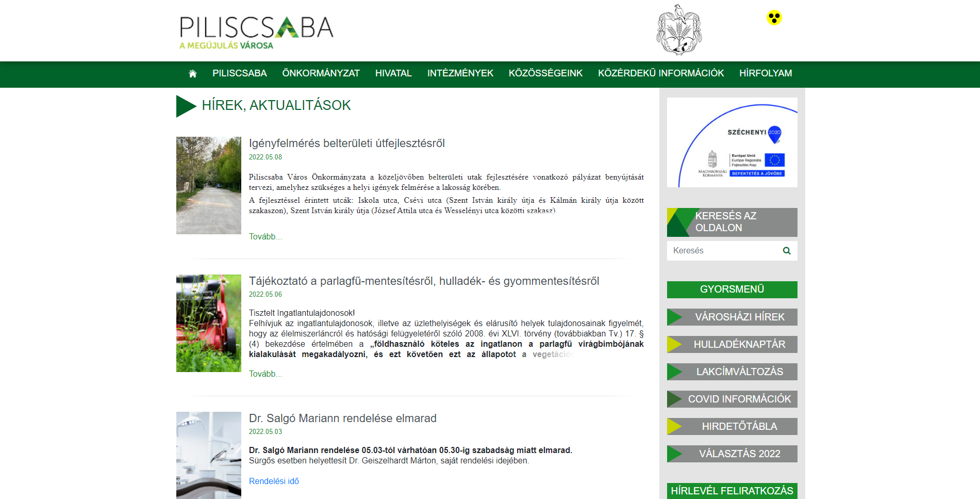The image size is (980, 499).
Task: Click the lawn mower article thumbnail
Action: point(209,323)
